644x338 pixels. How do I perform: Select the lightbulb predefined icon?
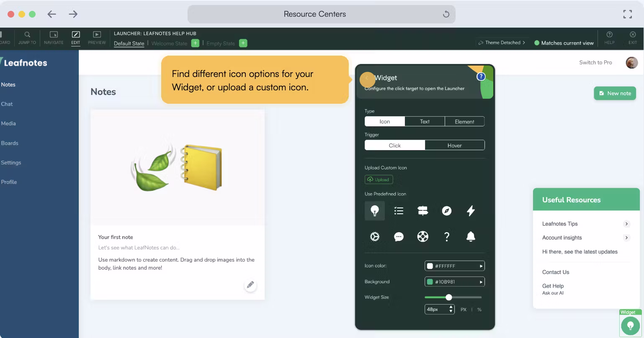coord(374,211)
